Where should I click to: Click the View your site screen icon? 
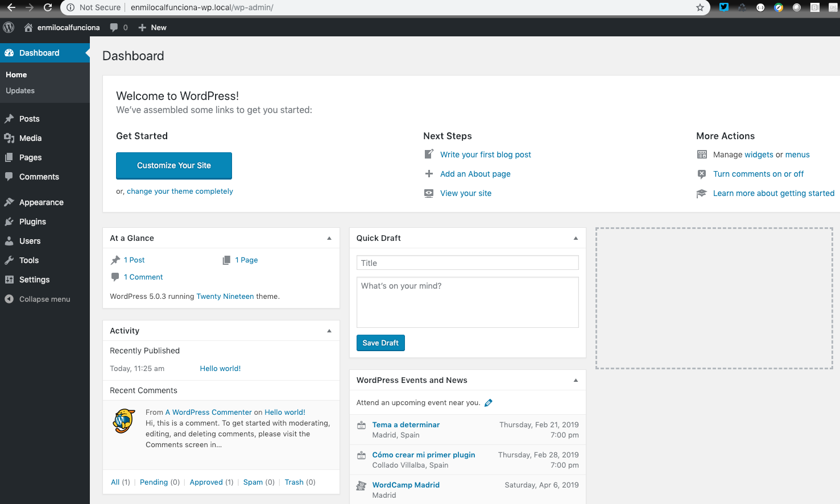[429, 193]
